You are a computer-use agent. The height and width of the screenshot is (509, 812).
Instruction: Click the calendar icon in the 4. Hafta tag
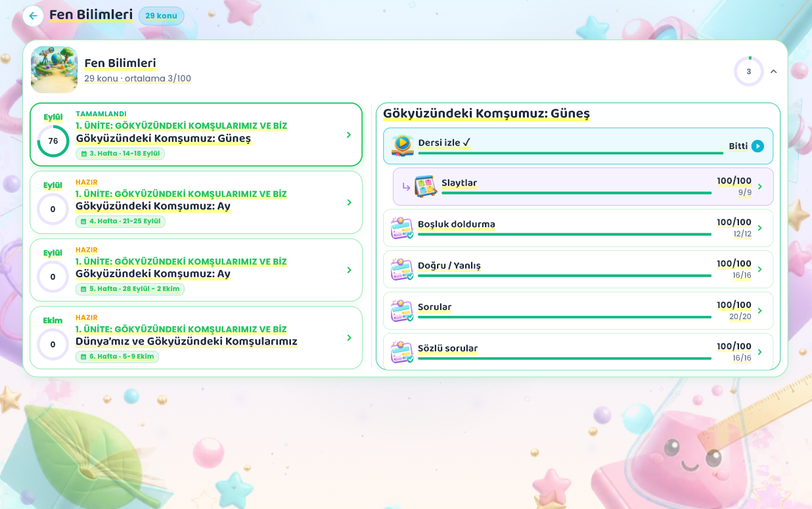pos(83,221)
